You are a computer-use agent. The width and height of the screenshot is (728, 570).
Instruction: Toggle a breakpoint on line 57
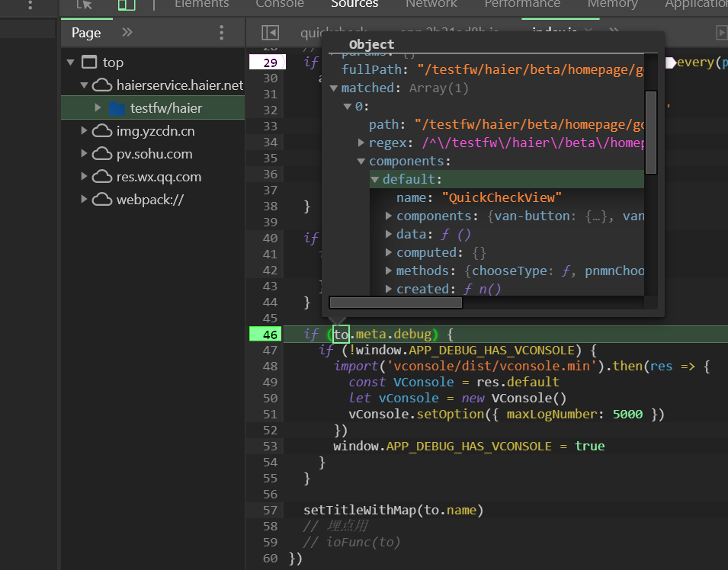pyautogui.click(x=270, y=510)
